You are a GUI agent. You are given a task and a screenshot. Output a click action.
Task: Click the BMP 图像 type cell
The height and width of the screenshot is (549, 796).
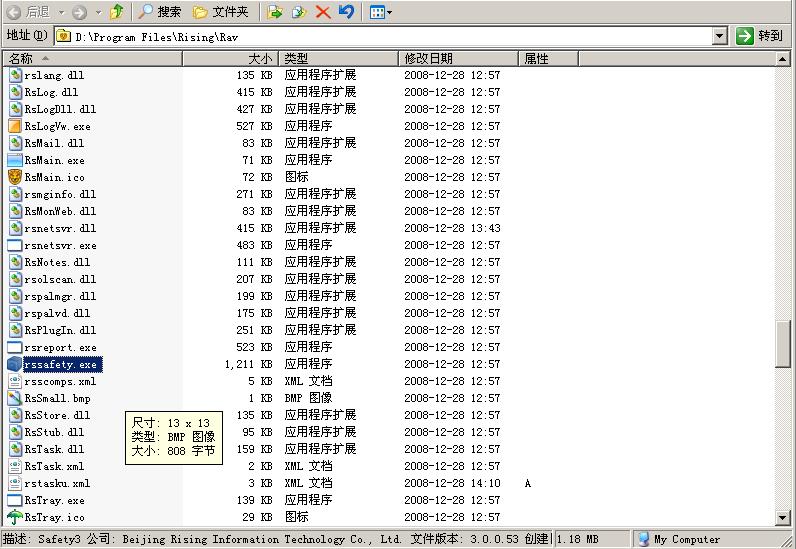click(x=308, y=398)
